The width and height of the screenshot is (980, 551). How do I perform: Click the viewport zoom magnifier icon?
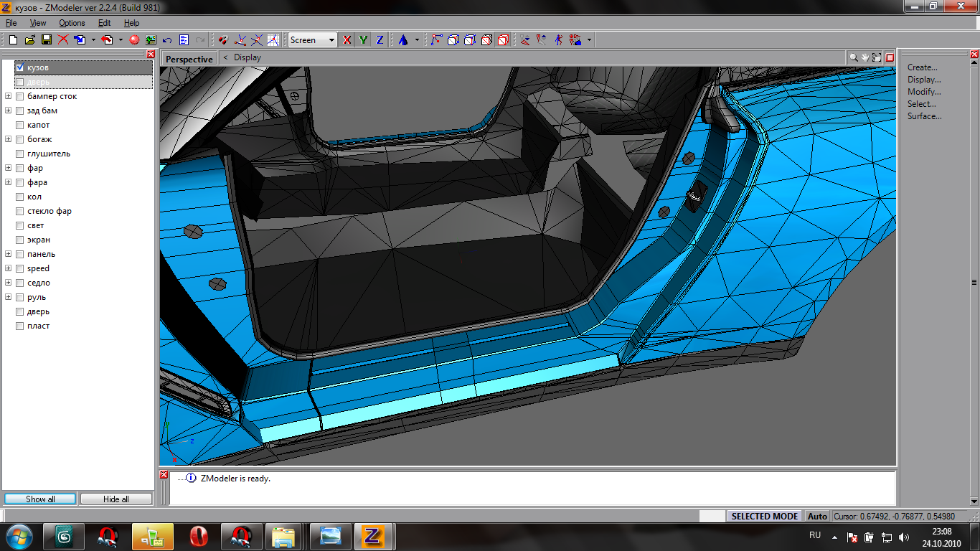click(x=854, y=57)
